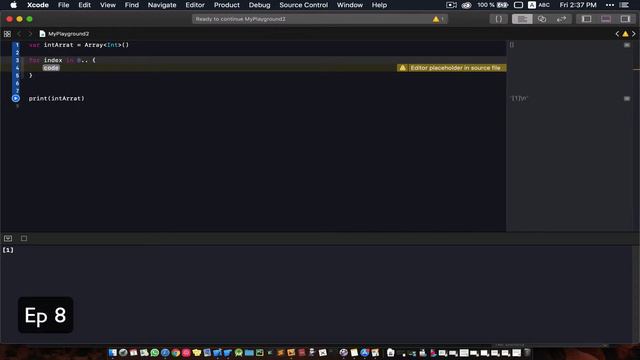Switch to the Version editor arrows button
This screenshot has height=360, width=640.
pos(561,19)
